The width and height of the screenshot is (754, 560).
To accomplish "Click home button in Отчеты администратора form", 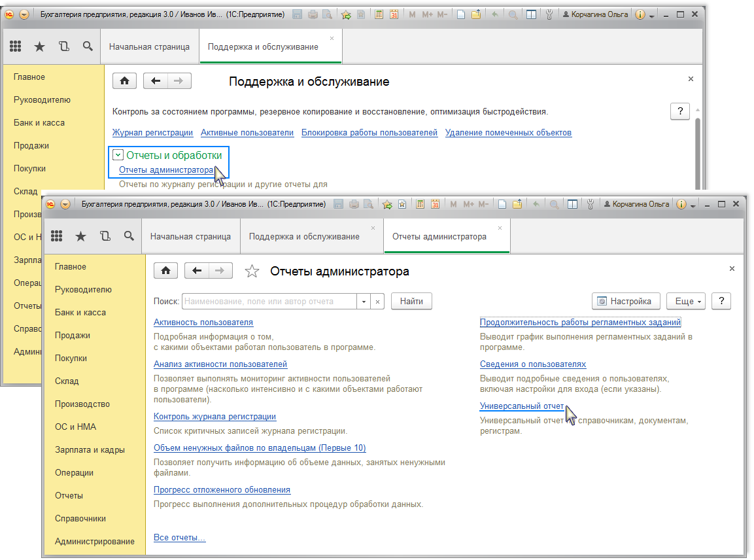I will (166, 270).
